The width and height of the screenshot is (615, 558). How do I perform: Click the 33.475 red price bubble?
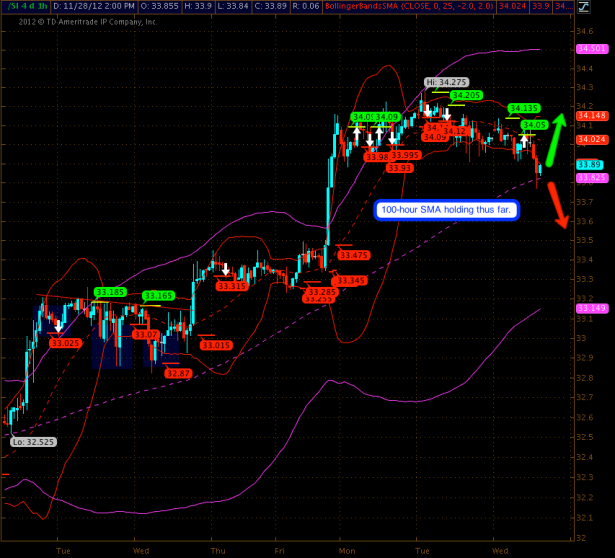[x=354, y=255]
